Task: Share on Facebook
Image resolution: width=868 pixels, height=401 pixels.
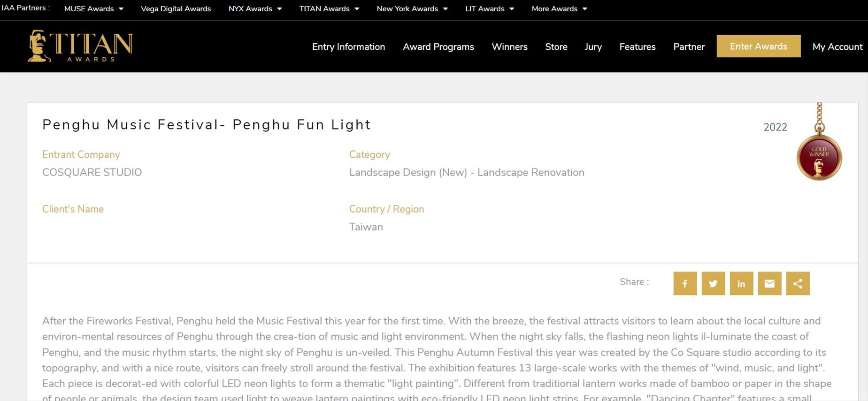Action: 685,284
